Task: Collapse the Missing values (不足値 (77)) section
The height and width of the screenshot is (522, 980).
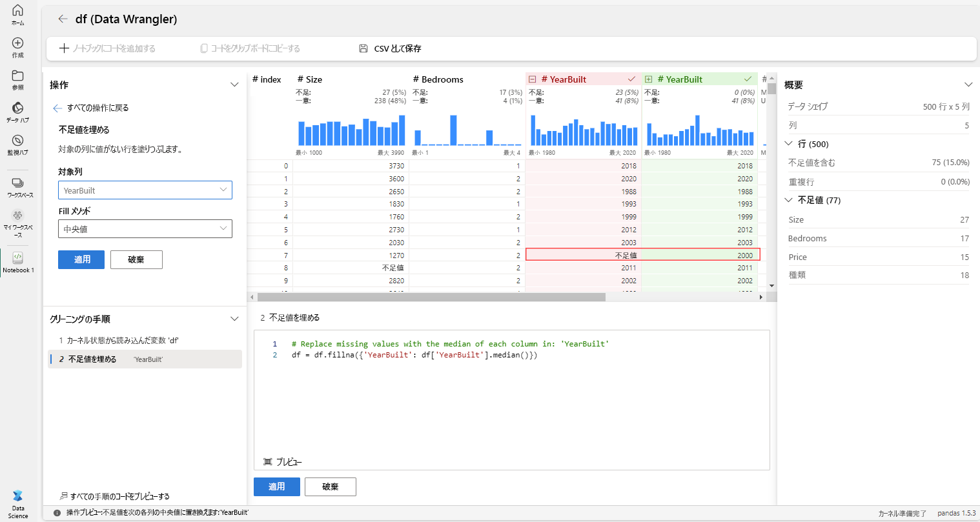Action: (x=788, y=200)
